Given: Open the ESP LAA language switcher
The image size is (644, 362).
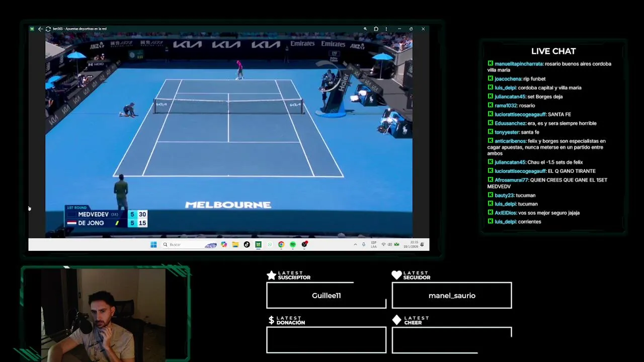Looking at the screenshot, I should (x=374, y=244).
